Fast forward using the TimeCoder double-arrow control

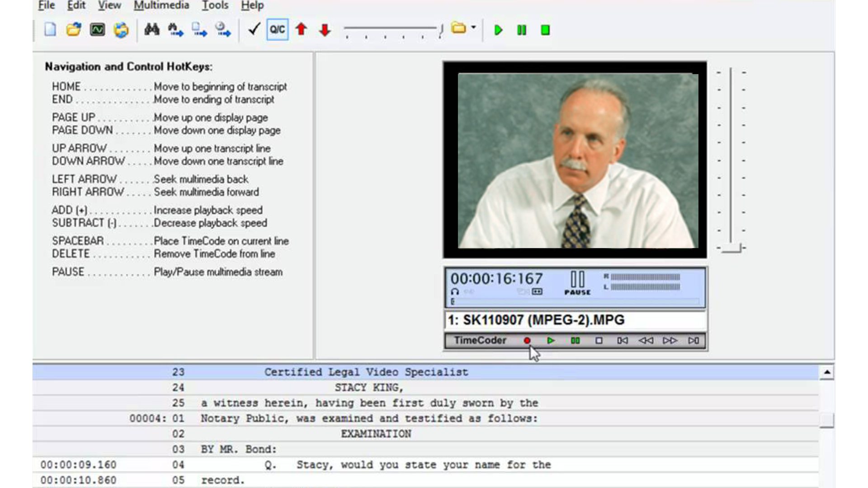(x=670, y=341)
